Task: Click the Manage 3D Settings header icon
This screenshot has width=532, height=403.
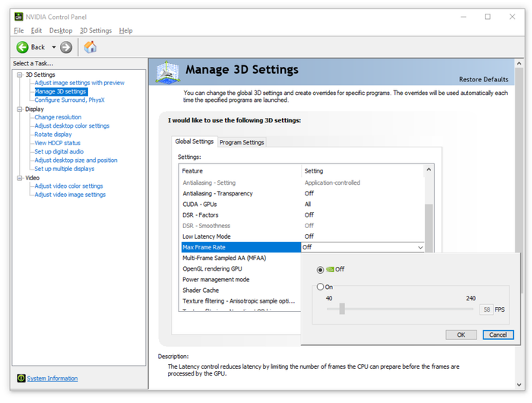Action: click(x=168, y=72)
